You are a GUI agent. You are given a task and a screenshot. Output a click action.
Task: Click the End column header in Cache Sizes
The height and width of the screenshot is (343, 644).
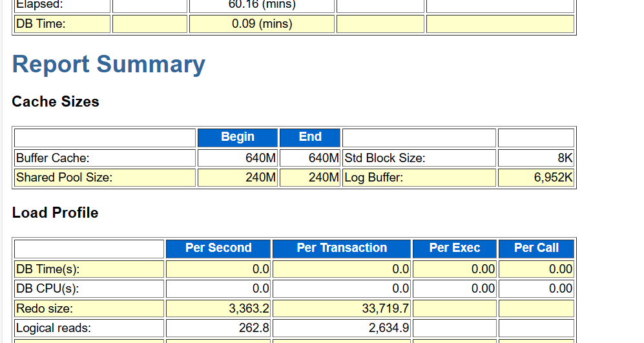click(x=310, y=138)
